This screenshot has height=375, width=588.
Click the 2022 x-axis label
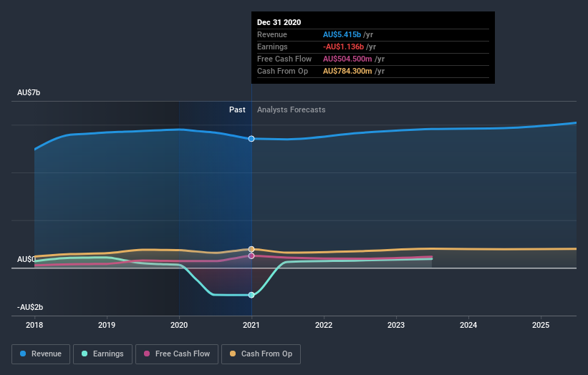coord(324,325)
